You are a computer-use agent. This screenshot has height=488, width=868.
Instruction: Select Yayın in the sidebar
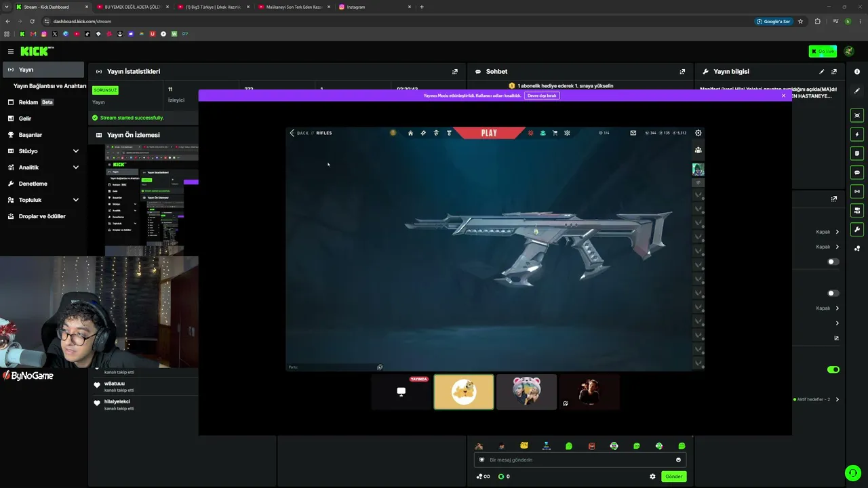[44, 70]
